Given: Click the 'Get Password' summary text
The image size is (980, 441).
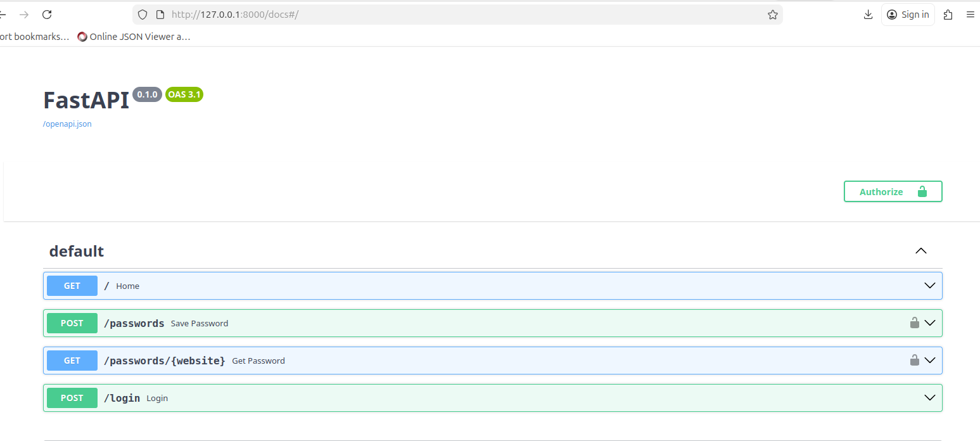Looking at the screenshot, I should (x=258, y=361).
